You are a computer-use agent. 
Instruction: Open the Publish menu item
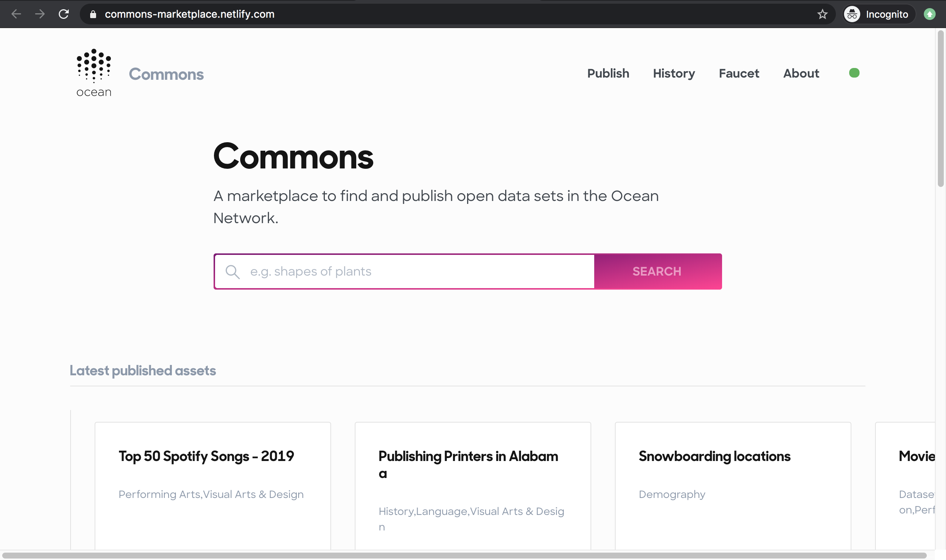(608, 73)
